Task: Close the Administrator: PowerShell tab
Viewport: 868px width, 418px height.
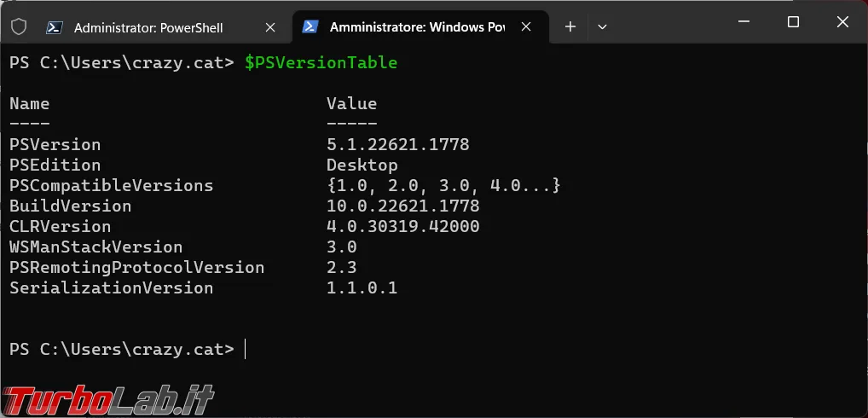Action: click(x=270, y=27)
